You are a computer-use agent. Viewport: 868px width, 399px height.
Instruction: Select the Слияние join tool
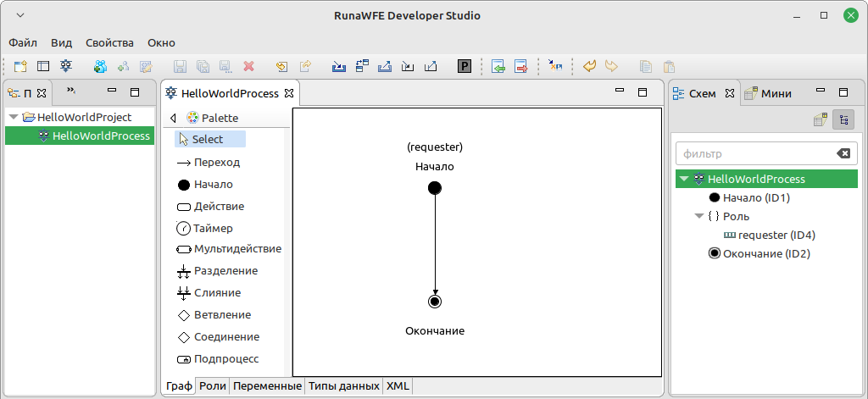pos(209,293)
